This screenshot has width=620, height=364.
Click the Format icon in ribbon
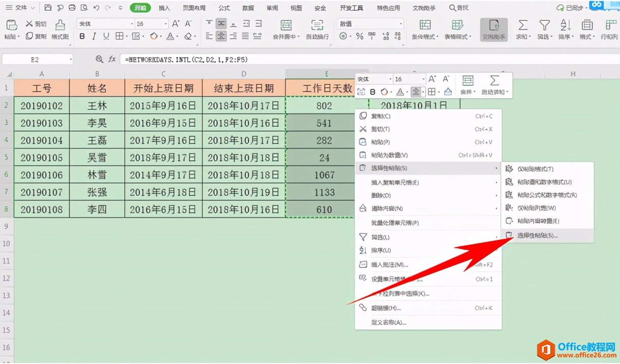click(x=587, y=25)
